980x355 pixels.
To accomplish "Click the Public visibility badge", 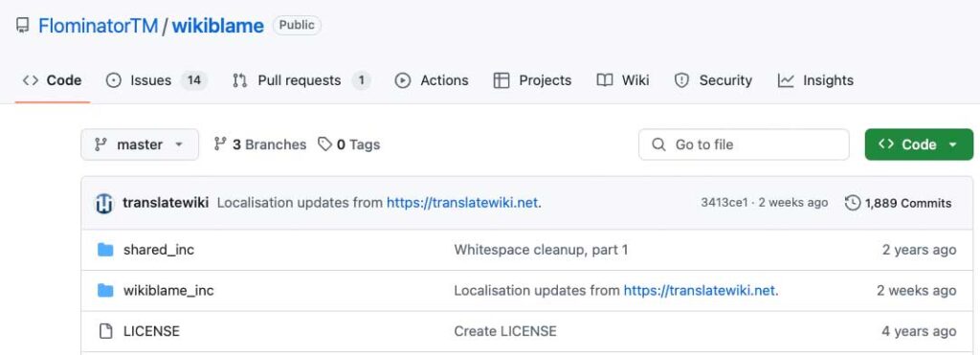I will pos(297,26).
